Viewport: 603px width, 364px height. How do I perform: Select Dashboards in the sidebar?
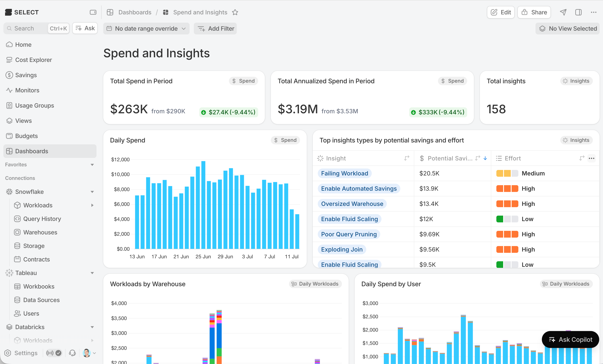(50, 151)
